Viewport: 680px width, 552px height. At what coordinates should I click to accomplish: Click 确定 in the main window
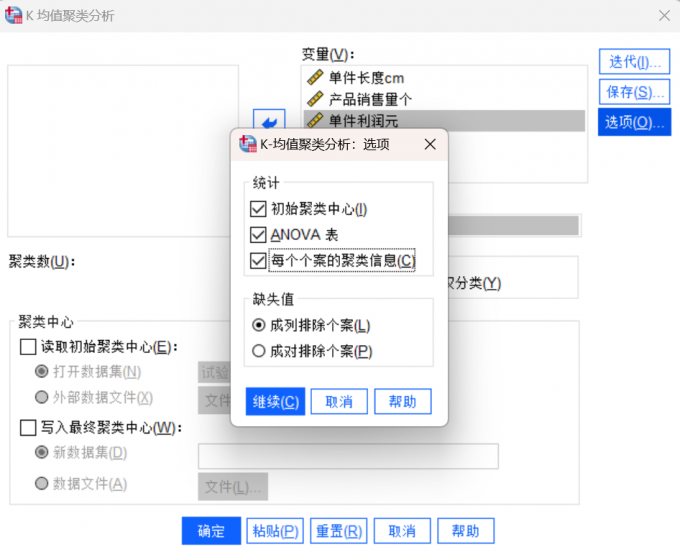click(211, 531)
